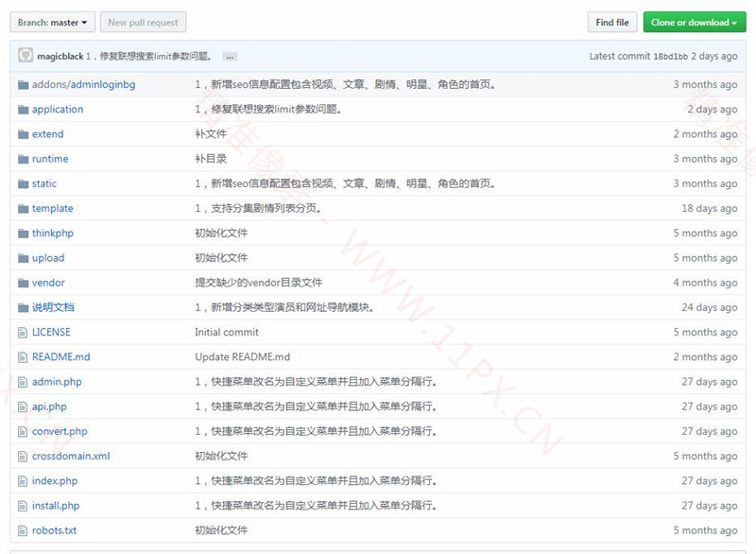The image size is (756, 554).
Task: Click the application row's commit message text
Action: (x=268, y=110)
